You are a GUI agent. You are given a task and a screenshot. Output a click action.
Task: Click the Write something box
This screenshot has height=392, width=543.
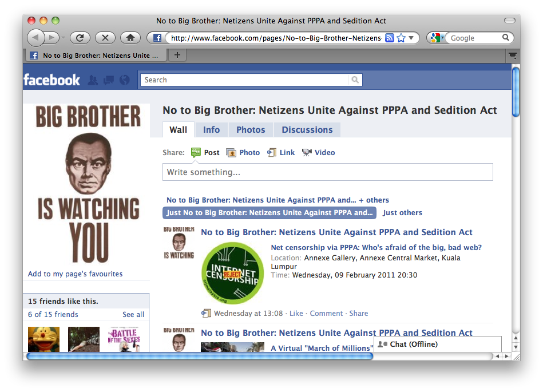328,172
